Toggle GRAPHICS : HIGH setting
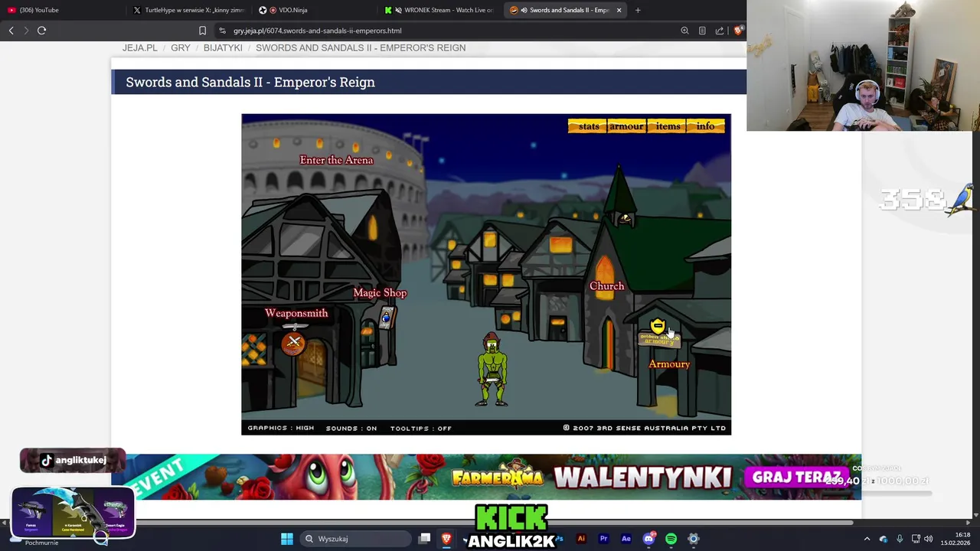 (x=280, y=428)
